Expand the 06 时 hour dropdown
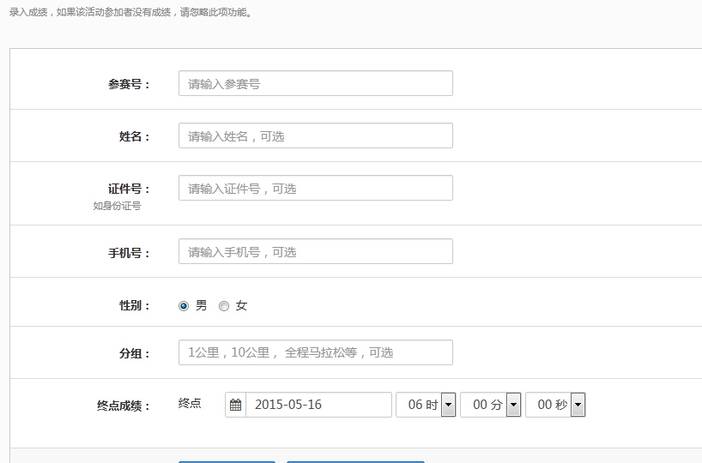702x463 pixels. tap(448, 405)
